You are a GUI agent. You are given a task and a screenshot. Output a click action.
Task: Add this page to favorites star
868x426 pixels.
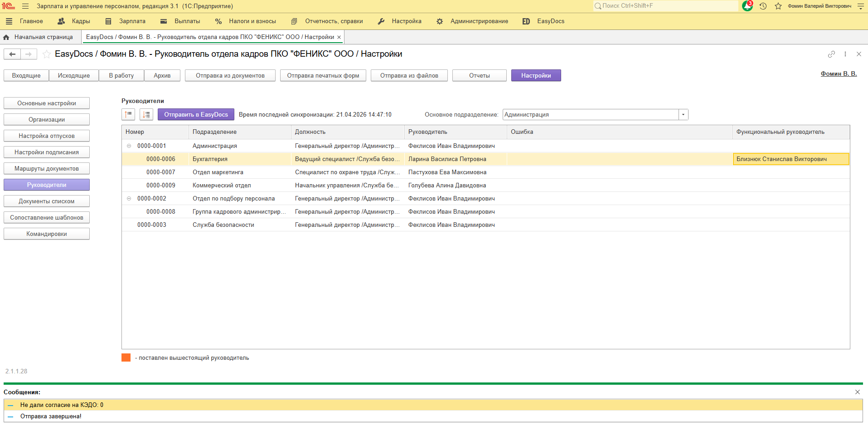[x=46, y=54]
